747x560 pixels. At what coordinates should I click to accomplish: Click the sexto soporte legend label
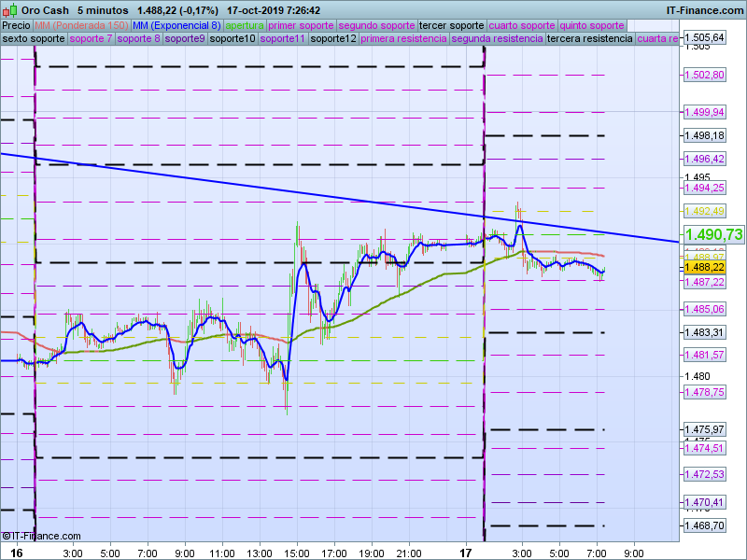pyautogui.click(x=34, y=39)
